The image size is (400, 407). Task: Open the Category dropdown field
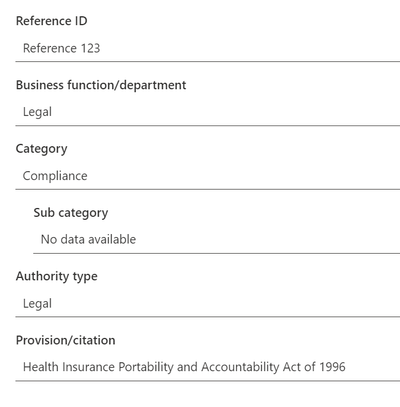(x=207, y=176)
